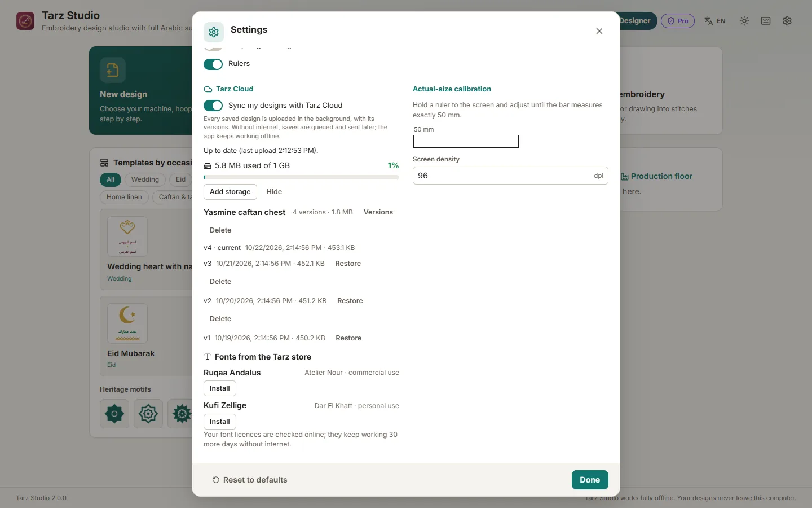Collapse Versions for Yasmine caftan chest

pyautogui.click(x=378, y=212)
